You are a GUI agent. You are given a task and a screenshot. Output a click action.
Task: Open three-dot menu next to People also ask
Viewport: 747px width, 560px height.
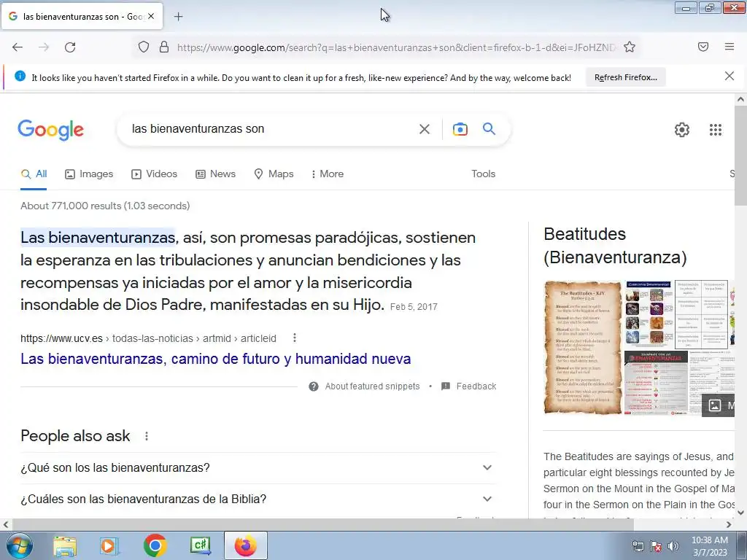coord(147,436)
